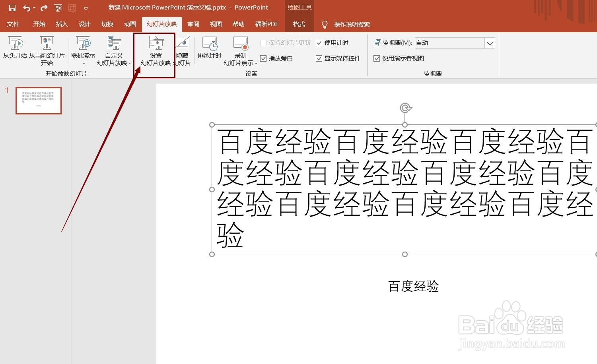Click inside the large 百度经验 title text box
The width and height of the screenshot is (597, 364).
point(404,189)
